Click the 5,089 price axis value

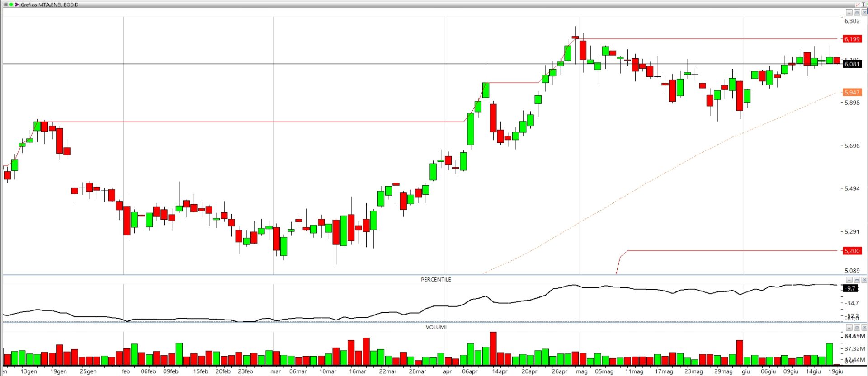pyautogui.click(x=852, y=271)
